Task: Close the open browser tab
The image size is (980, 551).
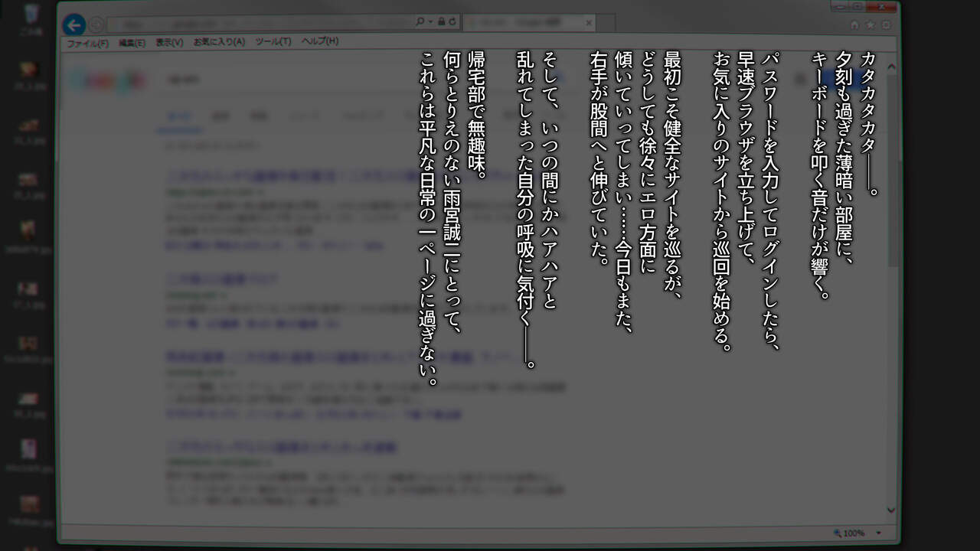Action: tap(588, 23)
